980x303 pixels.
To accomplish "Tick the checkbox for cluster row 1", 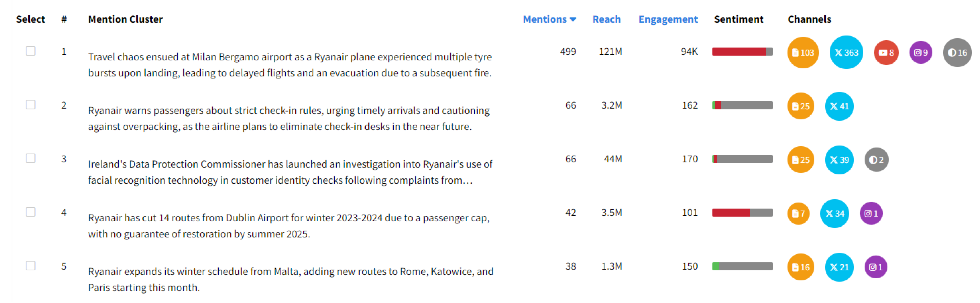I will (x=31, y=51).
